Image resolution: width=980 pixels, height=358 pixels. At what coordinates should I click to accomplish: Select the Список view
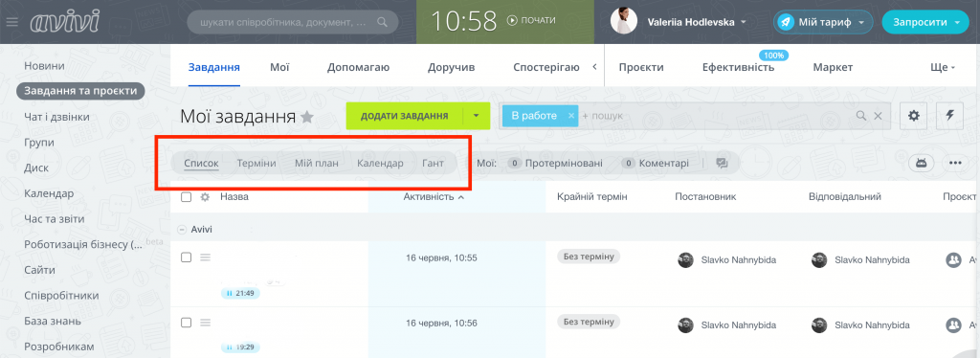[x=201, y=164]
